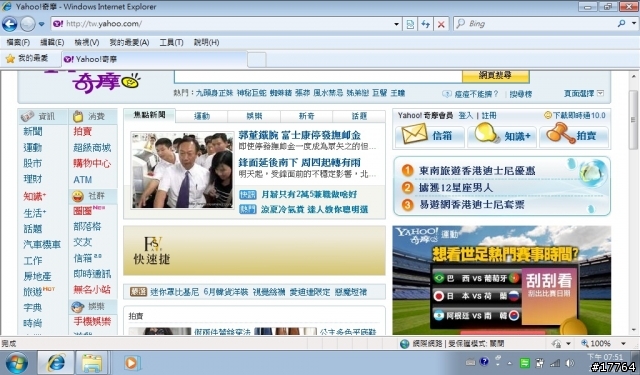Open the search provider dropdown arrow
640x375 pixels.
(634, 24)
